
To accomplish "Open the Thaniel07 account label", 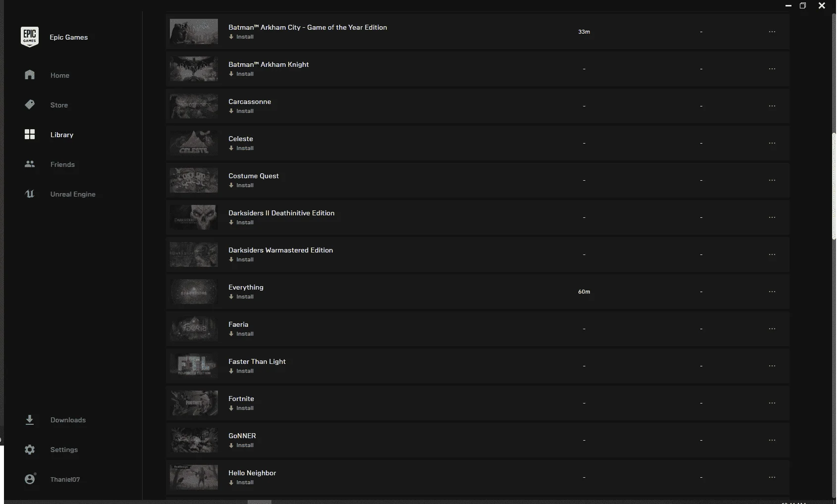I will click(65, 479).
